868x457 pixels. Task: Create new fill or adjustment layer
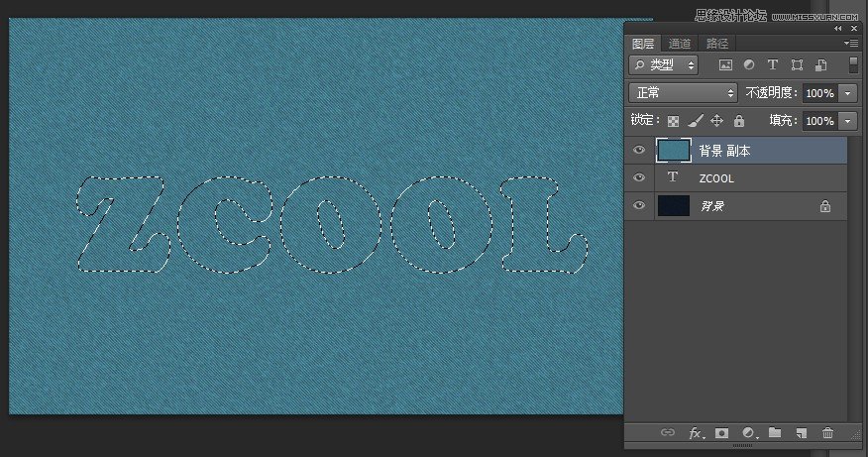749,433
